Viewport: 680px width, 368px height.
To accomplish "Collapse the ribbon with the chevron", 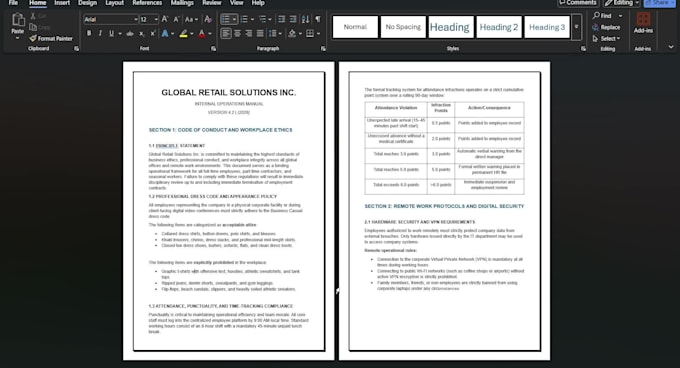I will [671, 47].
